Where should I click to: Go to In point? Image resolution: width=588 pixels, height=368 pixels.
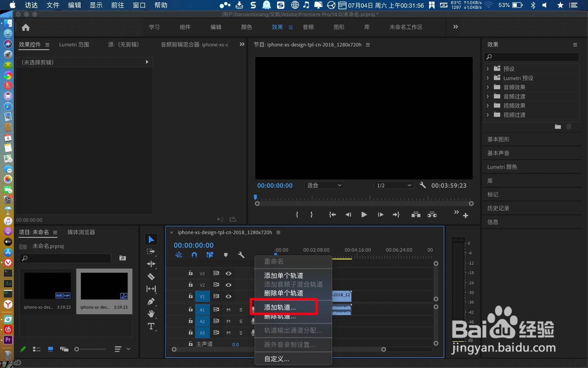332,215
